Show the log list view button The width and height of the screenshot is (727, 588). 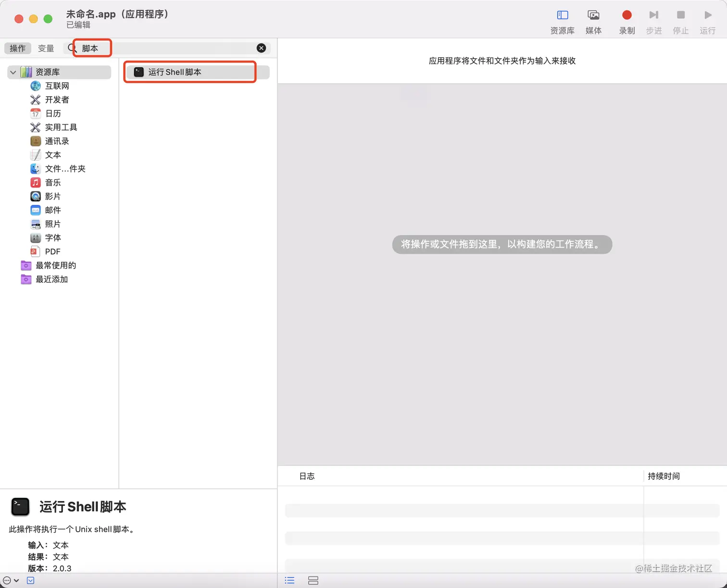pyautogui.click(x=289, y=580)
